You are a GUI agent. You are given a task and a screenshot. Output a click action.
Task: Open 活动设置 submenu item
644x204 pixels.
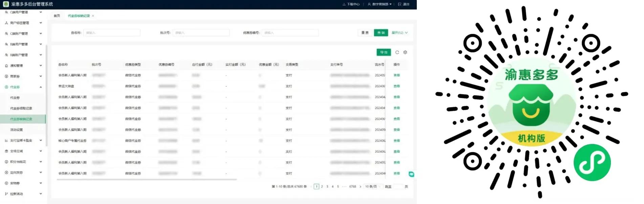(17, 130)
